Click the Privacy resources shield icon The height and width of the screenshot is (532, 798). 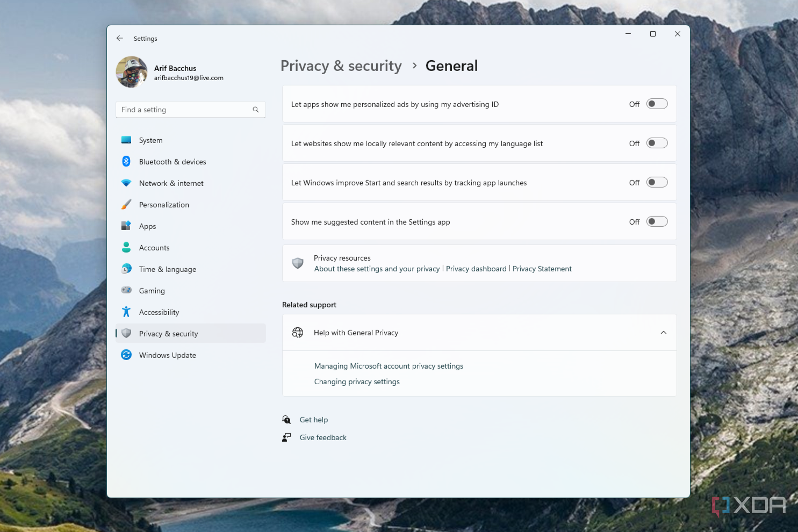click(298, 263)
